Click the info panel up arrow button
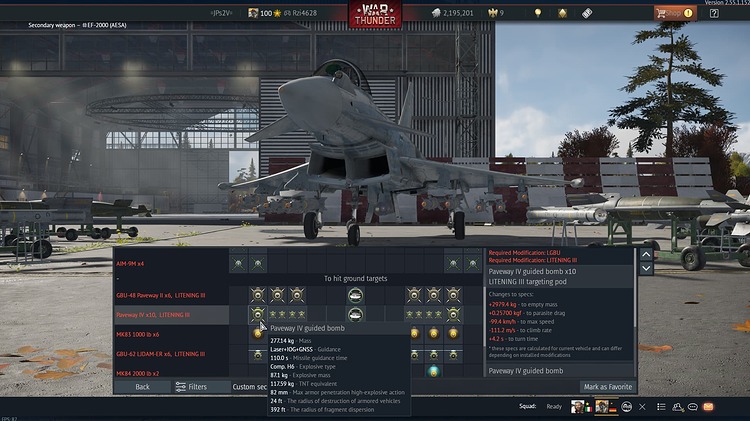Viewport: 750px width, 421px height. pyautogui.click(x=646, y=255)
